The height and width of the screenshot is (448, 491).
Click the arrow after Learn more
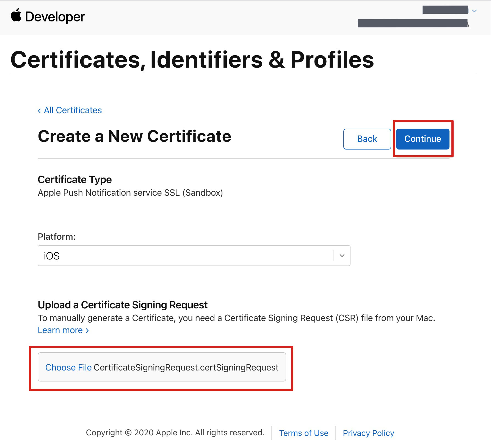(x=87, y=331)
